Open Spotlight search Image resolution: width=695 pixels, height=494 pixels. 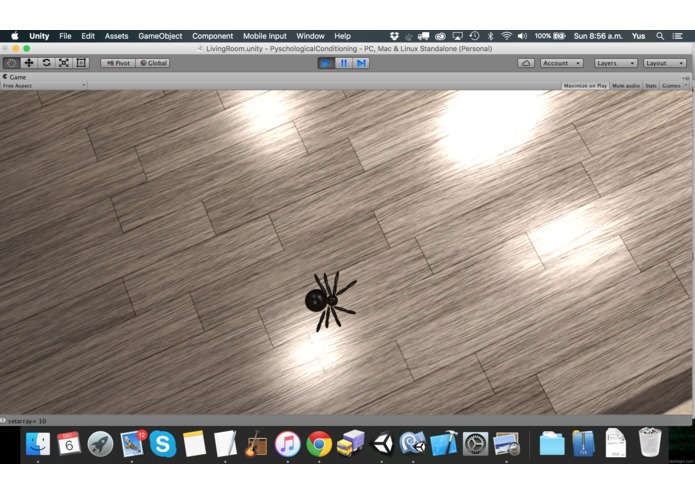(x=660, y=36)
